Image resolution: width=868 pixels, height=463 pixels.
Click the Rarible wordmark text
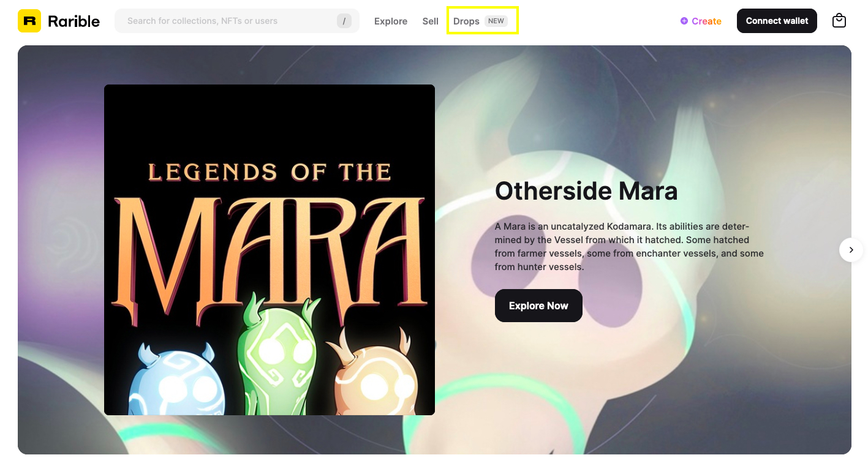point(74,21)
